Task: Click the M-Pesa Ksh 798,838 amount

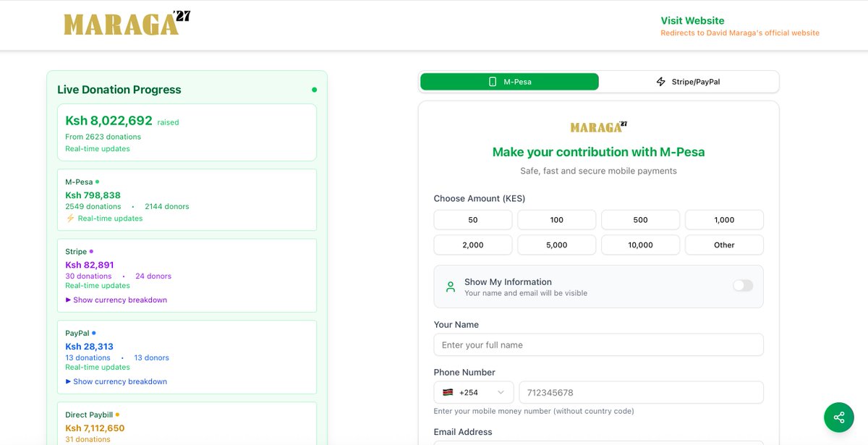Action: pyautogui.click(x=93, y=195)
